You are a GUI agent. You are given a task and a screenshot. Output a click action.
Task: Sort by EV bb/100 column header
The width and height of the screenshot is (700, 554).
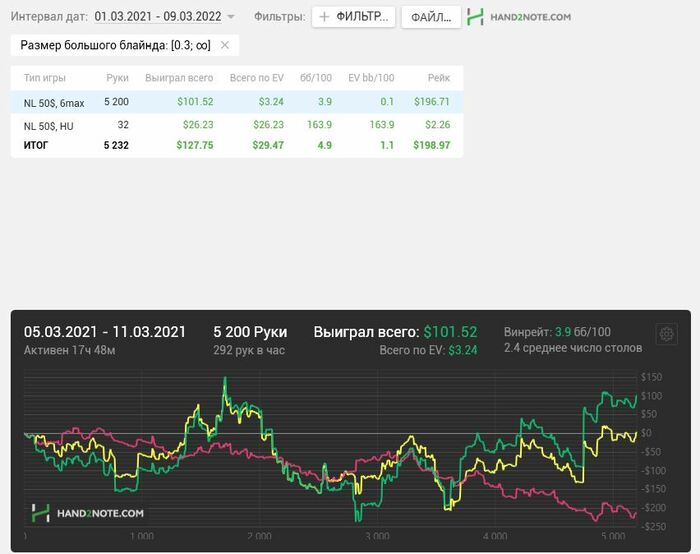pyautogui.click(x=371, y=78)
